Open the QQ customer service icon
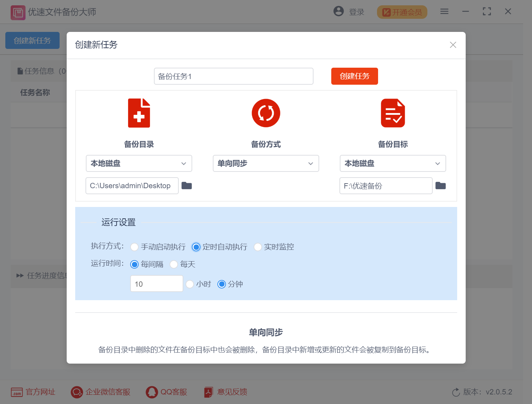The width and height of the screenshot is (532, 404). [x=152, y=392]
